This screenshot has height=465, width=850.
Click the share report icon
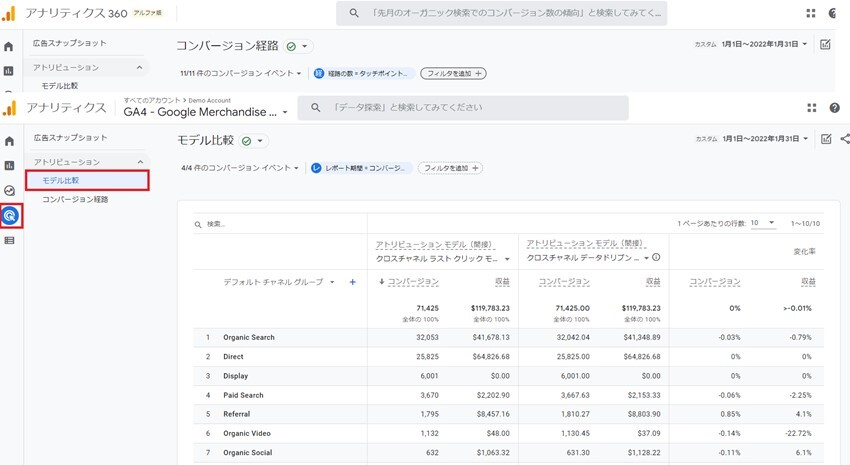click(x=845, y=139)
